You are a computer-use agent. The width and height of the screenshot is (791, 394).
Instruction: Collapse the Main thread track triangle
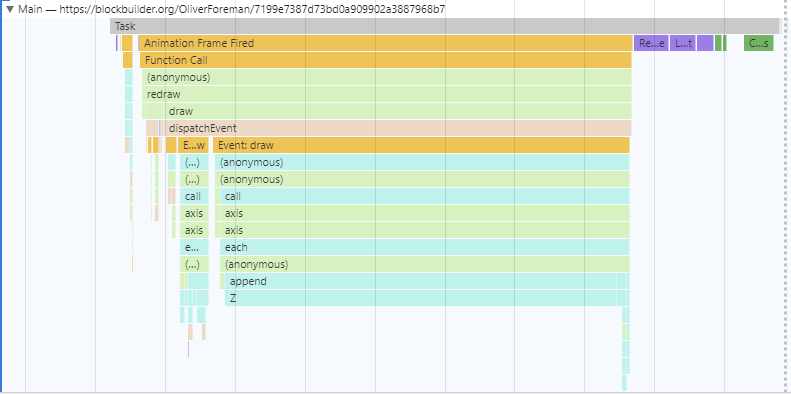coord(10,9)
